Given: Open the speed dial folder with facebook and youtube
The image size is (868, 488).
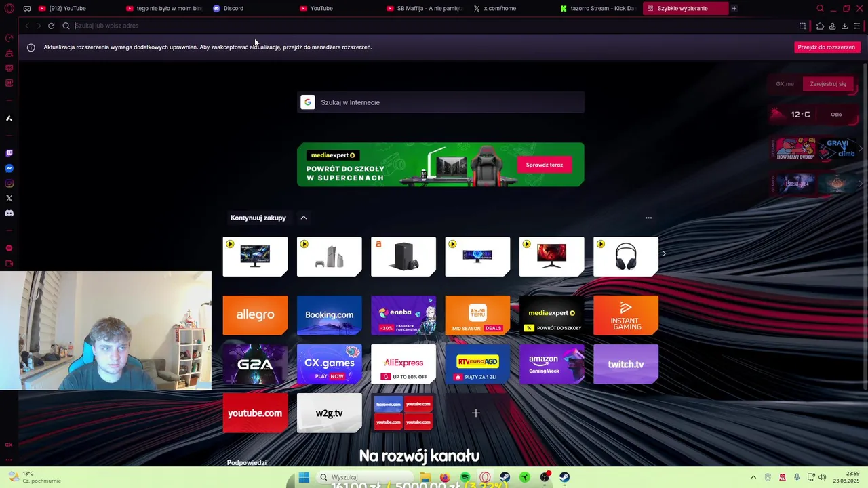Looking at the screenshot, I should click(403, 413).
